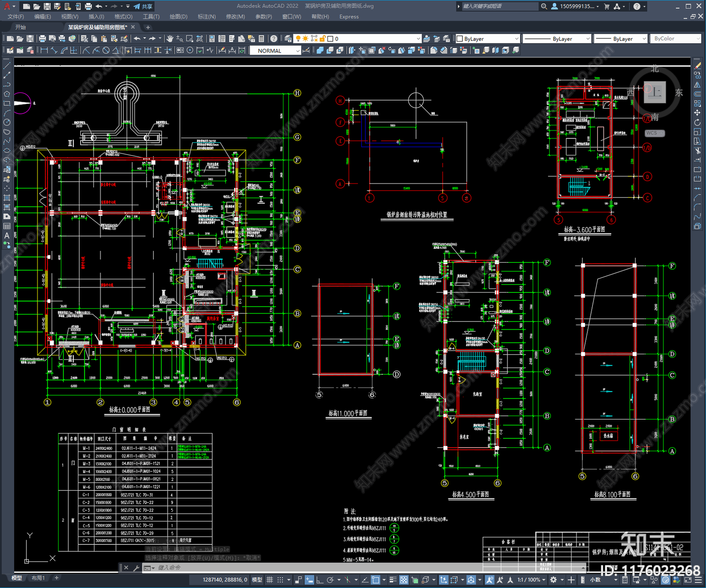The width and height of the screenshot is (706, 588).
Task: Select the Pan hand tool
Action: [x=170, y=39]
